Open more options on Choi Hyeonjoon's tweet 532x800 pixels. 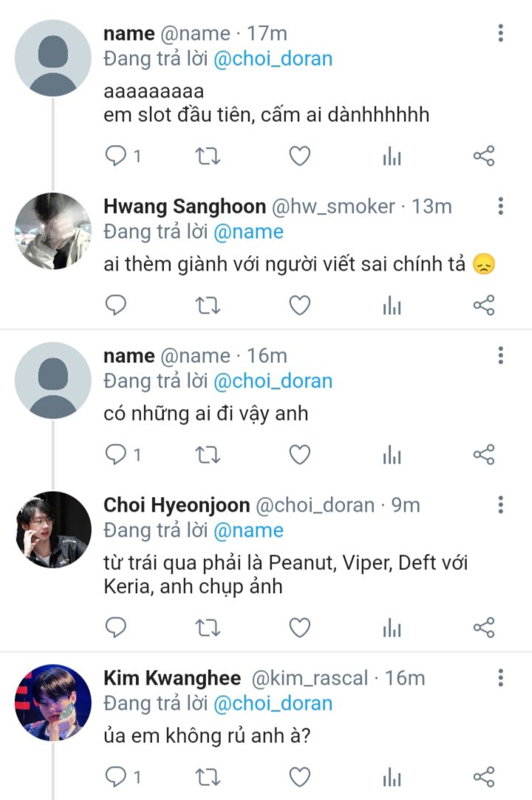click(501, 505)
